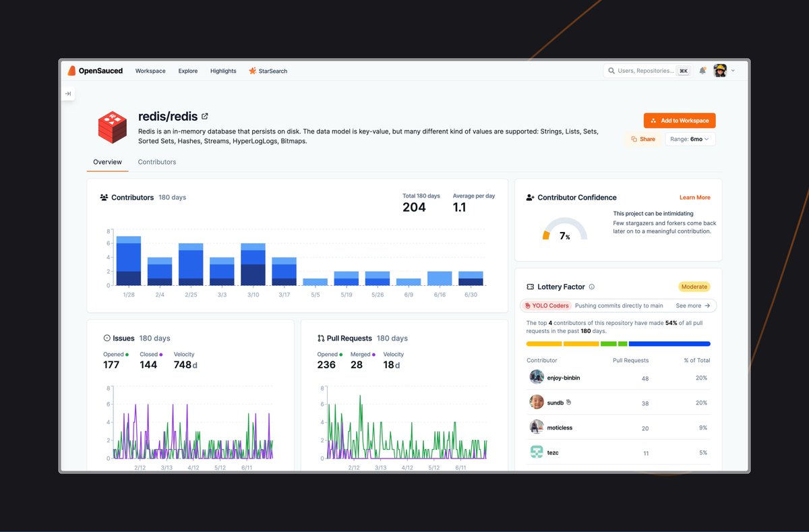Click the Pull Requests Opened count 236
Viewport: 809px width, 532px height.
(326, 365)
